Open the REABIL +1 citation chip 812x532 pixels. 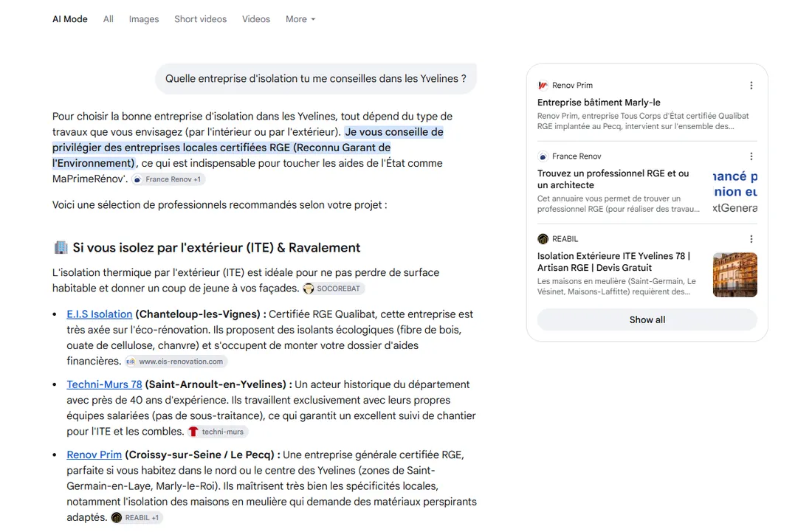pyautogui.click(x=137, y=517)
